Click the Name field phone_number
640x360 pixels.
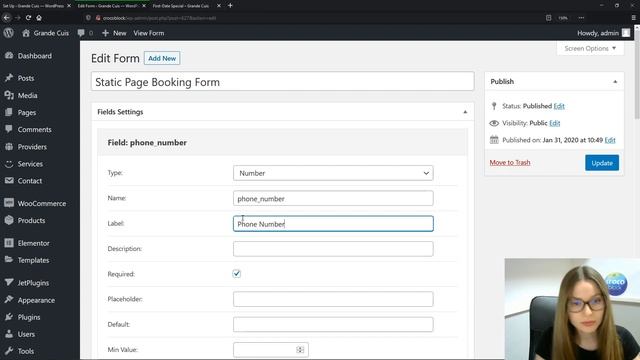pos(333,198)
